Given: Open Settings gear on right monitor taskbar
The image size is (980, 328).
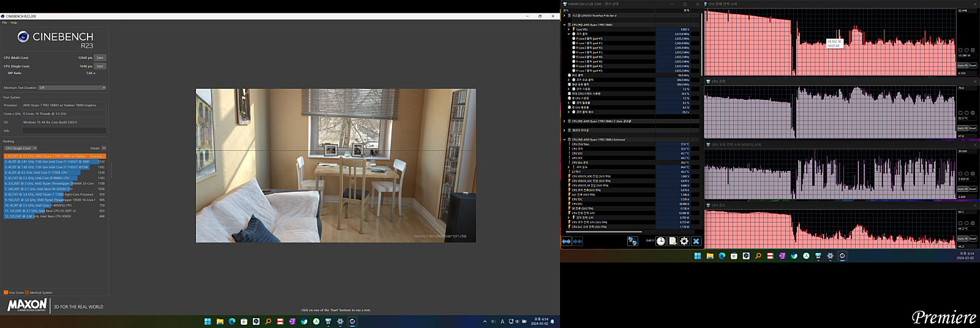Looking at the screenshot, I should coord(831,256).
